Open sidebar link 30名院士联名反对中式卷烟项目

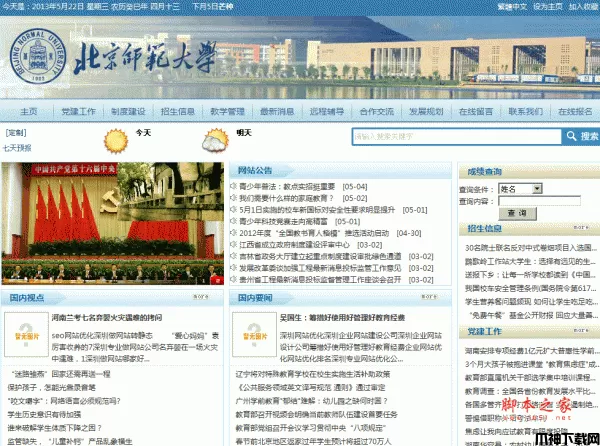tap(531, 248)
